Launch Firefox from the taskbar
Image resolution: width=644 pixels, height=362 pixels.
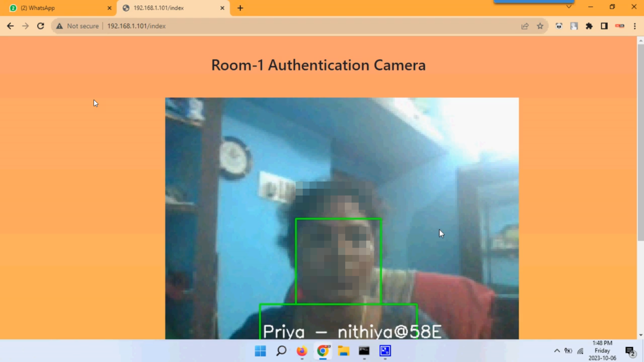[301, 351]
